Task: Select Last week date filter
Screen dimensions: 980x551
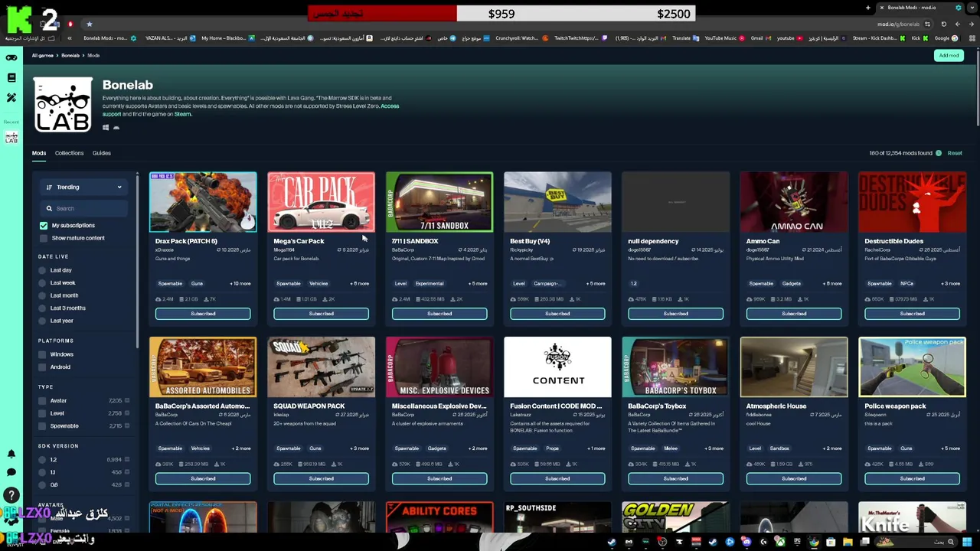Action: coord(42,283)
